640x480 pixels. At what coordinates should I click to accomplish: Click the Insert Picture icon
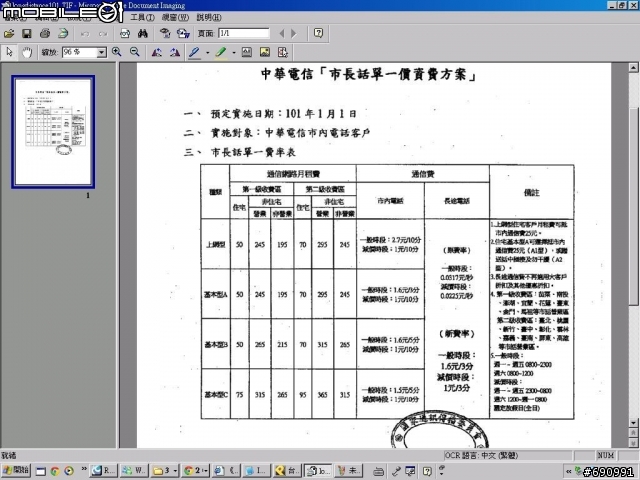(x=264, y=52)
